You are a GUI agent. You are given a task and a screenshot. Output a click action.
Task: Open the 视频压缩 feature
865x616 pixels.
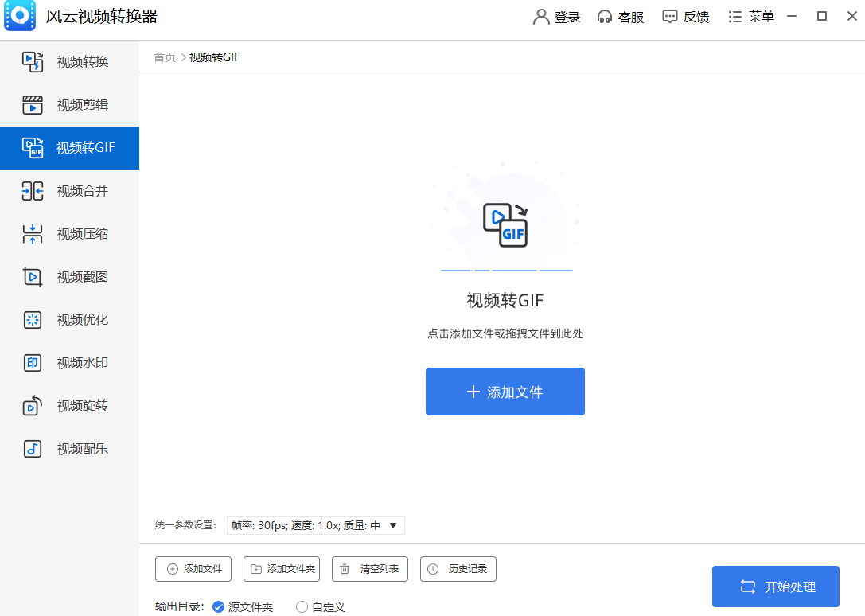(69, 234)
